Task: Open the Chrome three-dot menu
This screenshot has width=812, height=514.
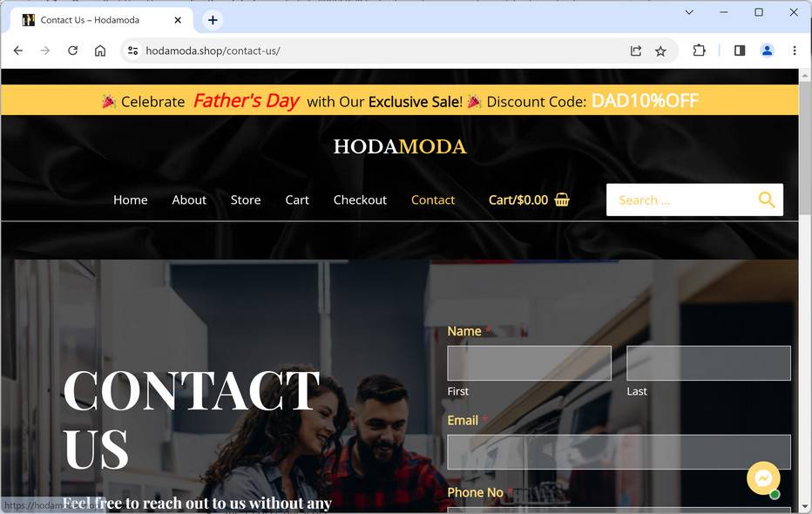Action: (795, 51)
